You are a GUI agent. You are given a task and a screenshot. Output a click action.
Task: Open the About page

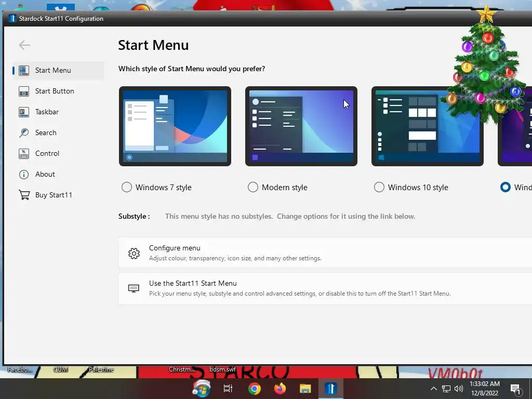(58, 174)
